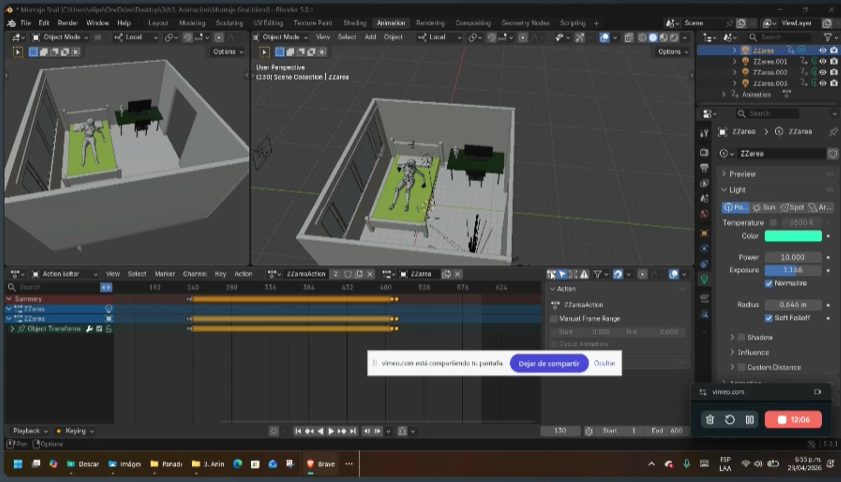Click the play animation button
The image size is (841, 482).
[331, 431]
